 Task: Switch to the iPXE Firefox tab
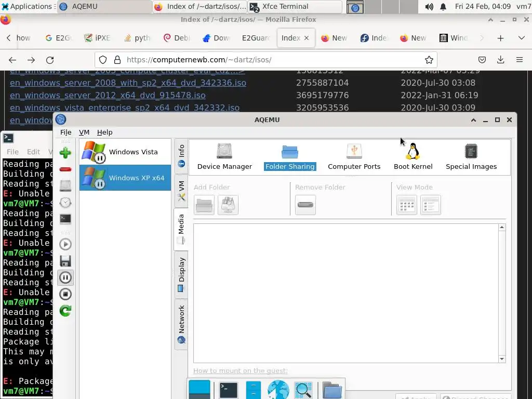(x=97, y=38)
